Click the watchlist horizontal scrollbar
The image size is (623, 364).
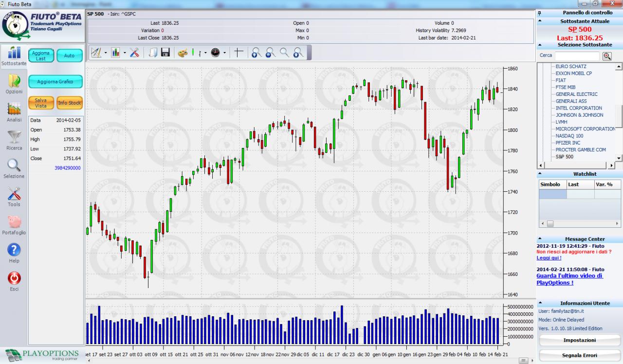pyautogui.click(x=580, y=223)
